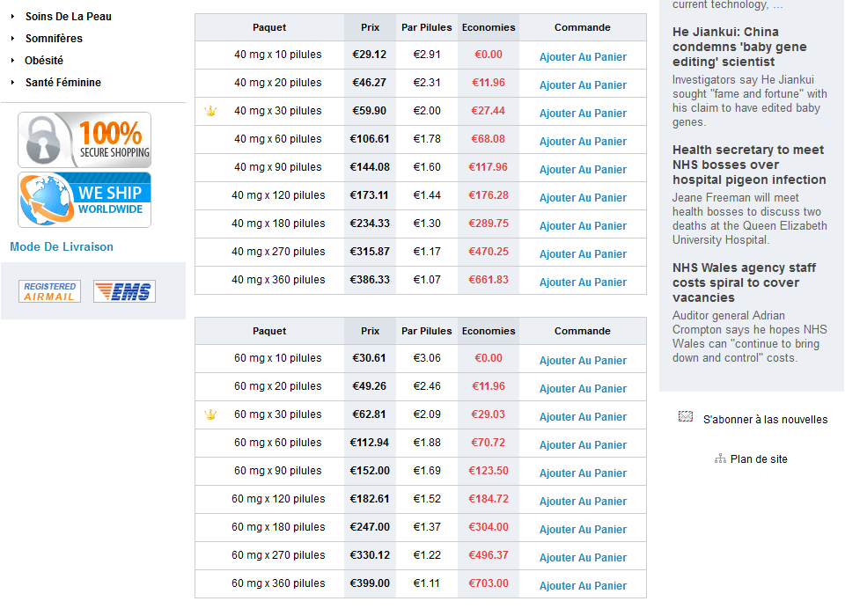This screenshot has height=616, width=845.
Task: Click the €386.33 price for 360 pilules
Action: click(369, 280)
